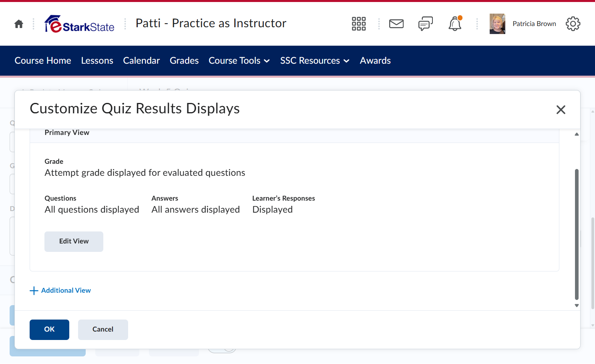The image size is (595, 364).
Task: Expand the SSC Resources dropdown
Action: point(315,60)
